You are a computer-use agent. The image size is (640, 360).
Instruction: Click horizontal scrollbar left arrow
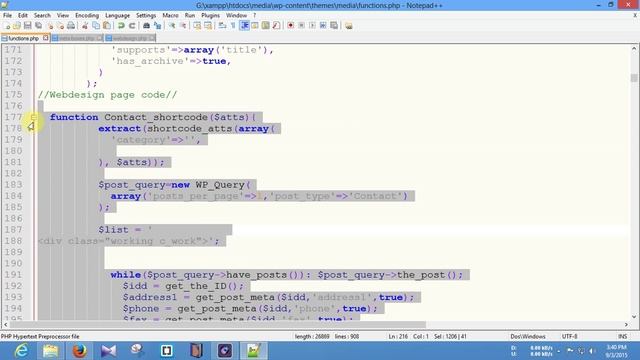[x=5, y=324]
